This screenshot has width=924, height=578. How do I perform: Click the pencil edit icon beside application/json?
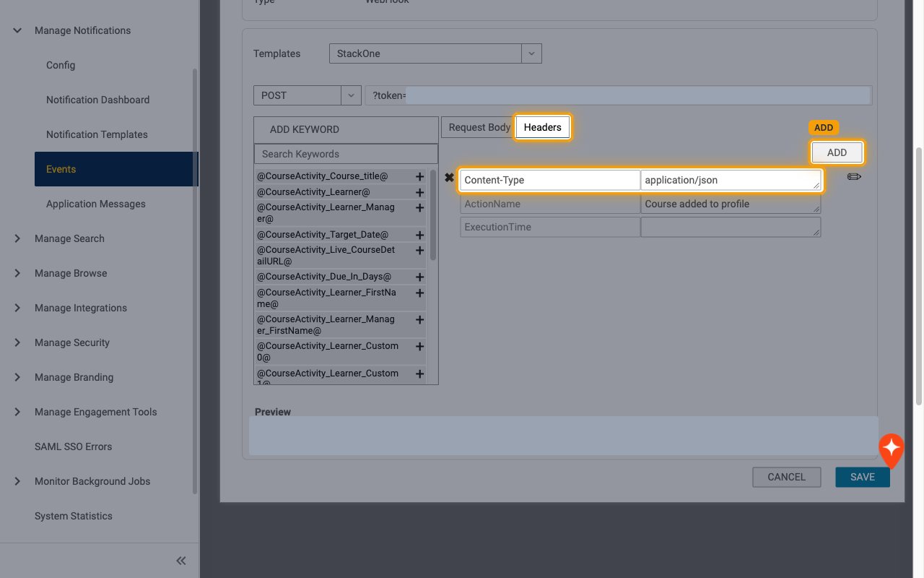(854, 177)
